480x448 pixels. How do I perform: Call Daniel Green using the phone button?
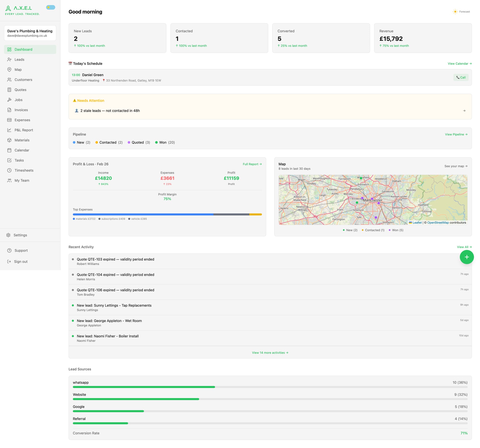click(x=461, y=77)
